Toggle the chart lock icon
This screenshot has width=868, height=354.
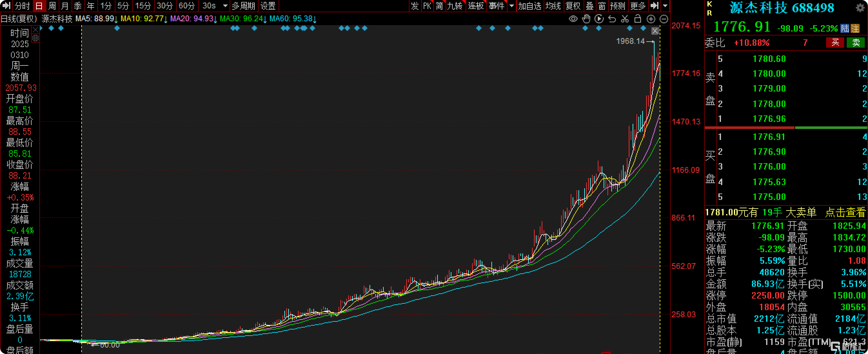tap(637, 19)
